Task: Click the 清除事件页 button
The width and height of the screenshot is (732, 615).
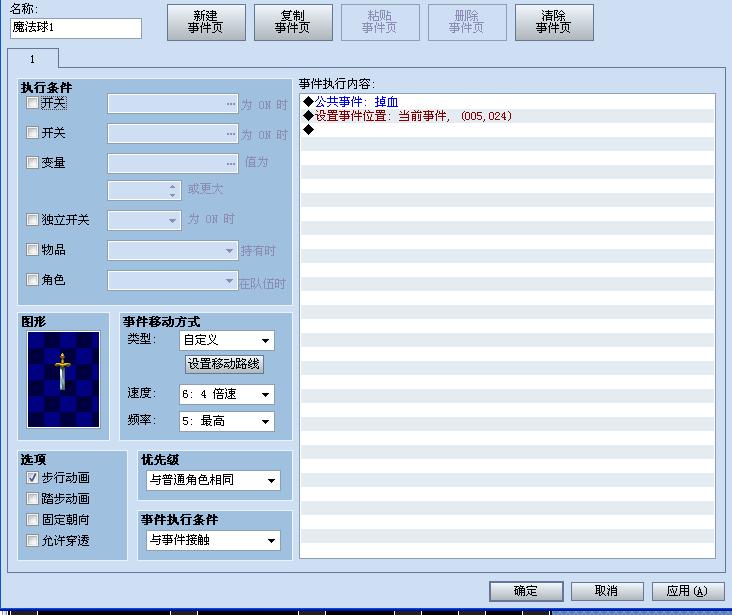Action: pos(554,22)
